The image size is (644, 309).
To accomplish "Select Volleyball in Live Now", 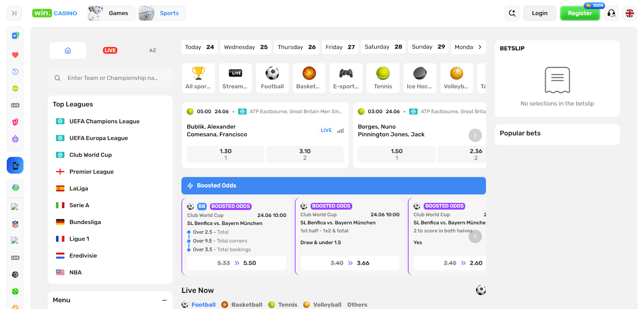I will point(322,305).
